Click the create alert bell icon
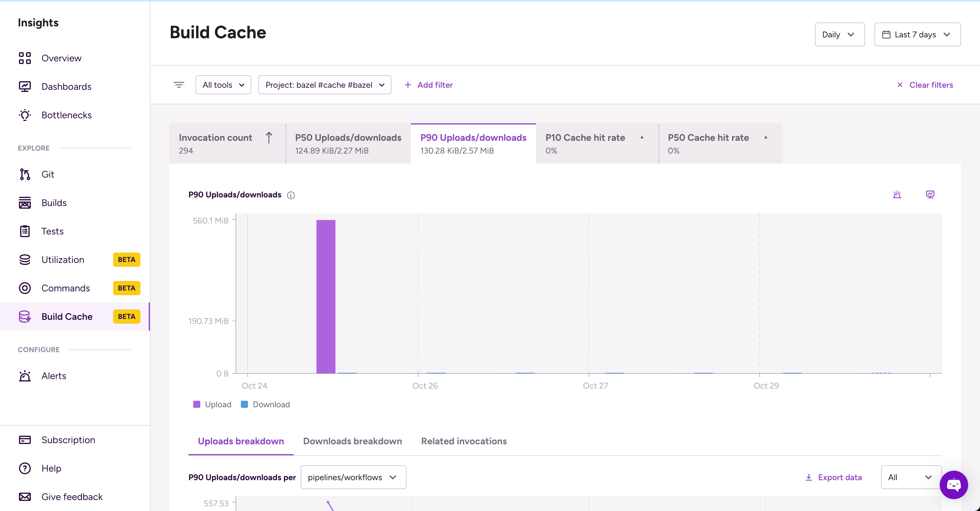Image resolution: width=980 pixels, height=511 pixels. pos(897,195)
